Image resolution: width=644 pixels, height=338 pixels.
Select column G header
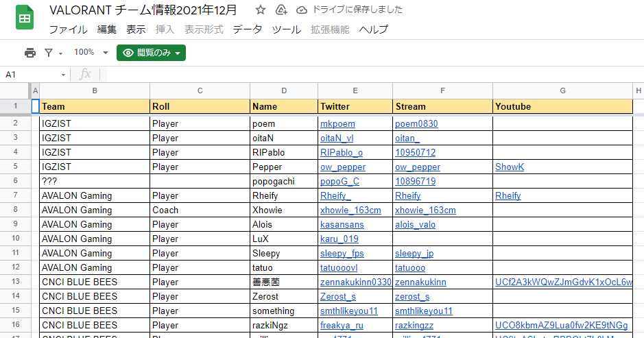pyautogui.click(x=562, y=90)
